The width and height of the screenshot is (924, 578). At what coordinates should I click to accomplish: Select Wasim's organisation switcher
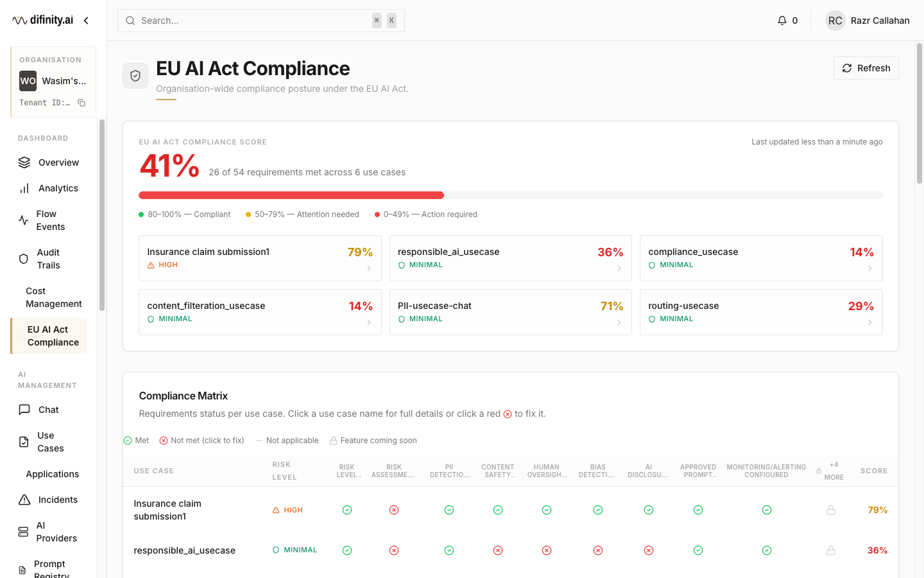tap(53, 81)
